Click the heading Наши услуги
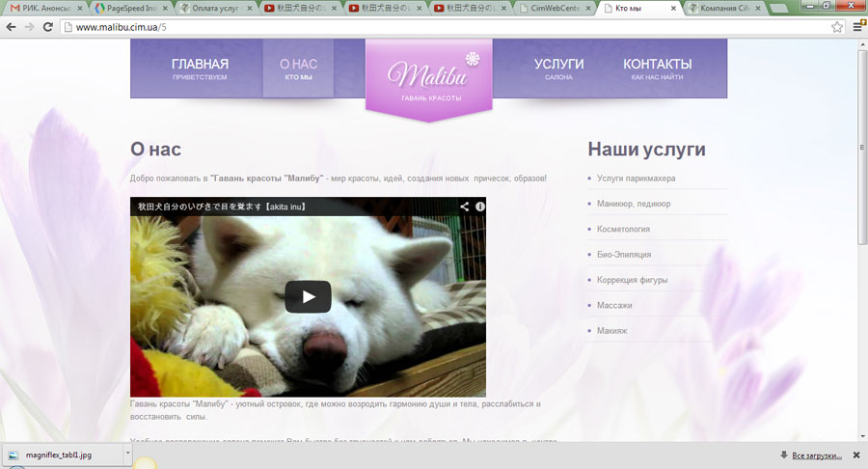 pos(646,149)
